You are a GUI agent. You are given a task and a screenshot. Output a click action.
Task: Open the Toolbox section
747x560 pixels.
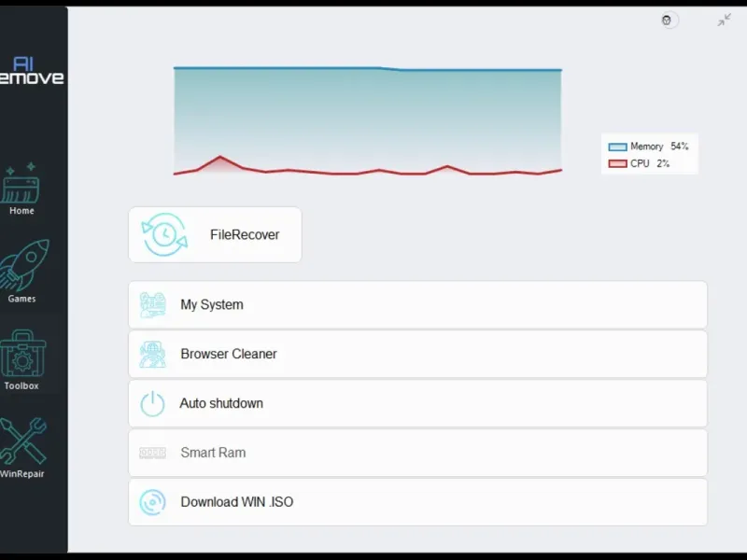click(x=21, y=360)
